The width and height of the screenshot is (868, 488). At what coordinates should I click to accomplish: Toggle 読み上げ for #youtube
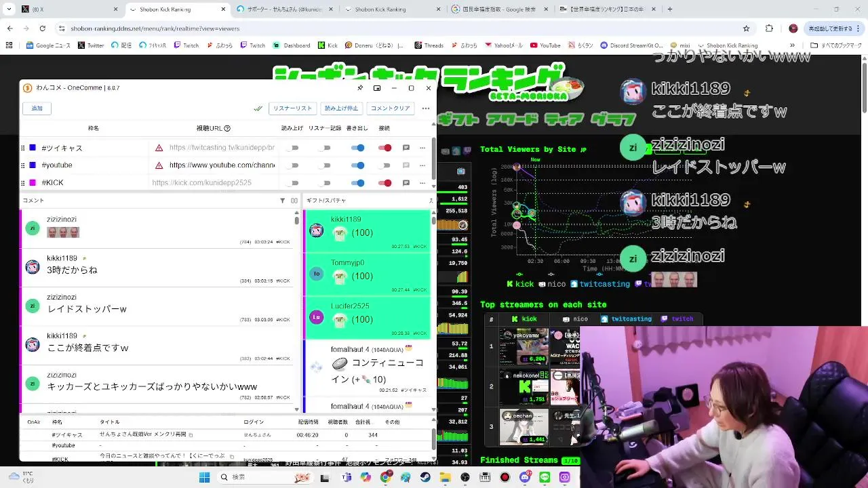[x=292, y=165]
